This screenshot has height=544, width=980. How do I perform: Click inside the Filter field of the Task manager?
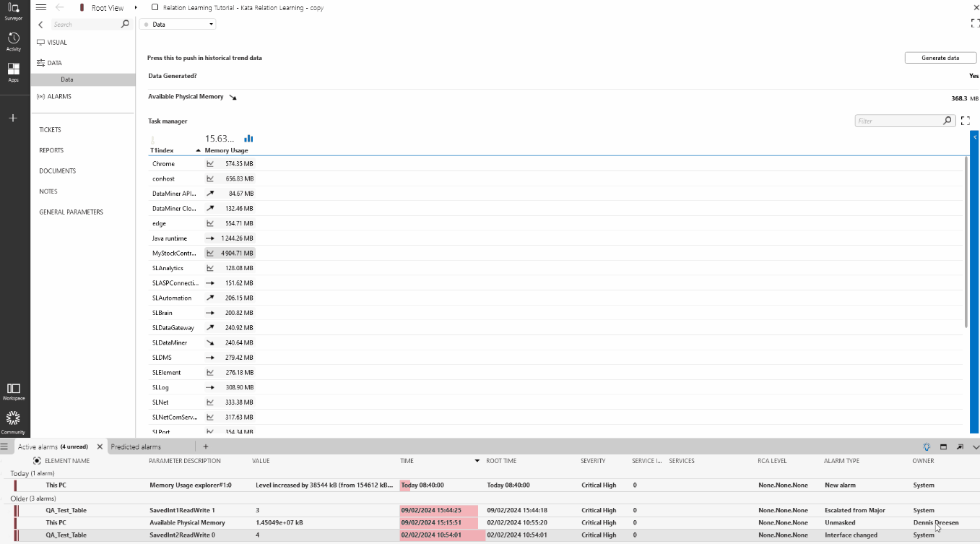point(899,121)
